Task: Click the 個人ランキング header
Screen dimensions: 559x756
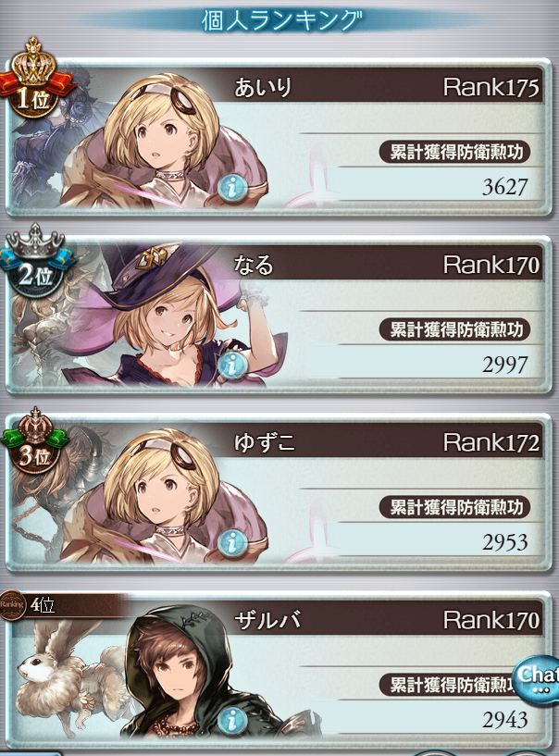Action: [x=281, y=20]
